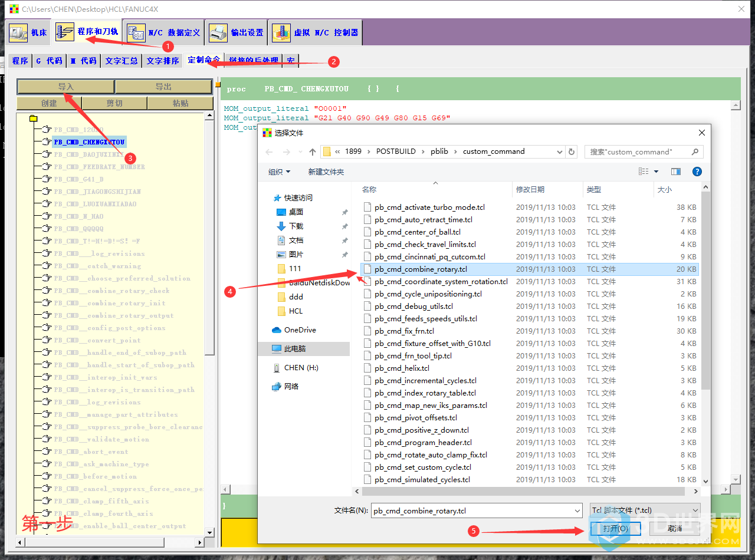Select PB_CMD_FEEDRATE_NUMBER tree item
The image size is (755, 560).
point(99,167)
